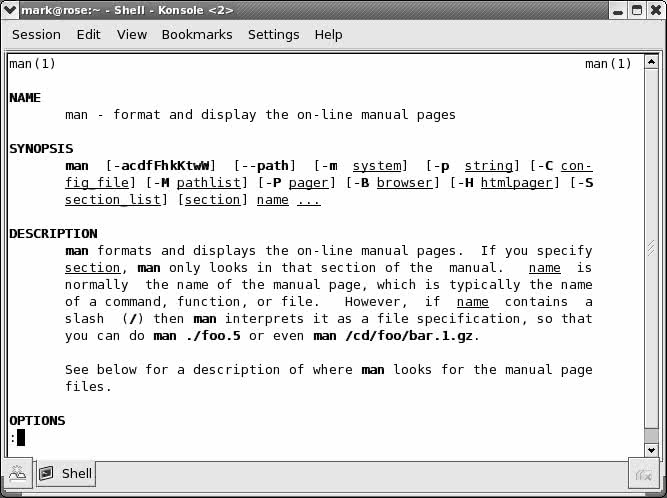Maximize the Konsole window
Viewport: 667px width, 498px height.
point(637,10)
